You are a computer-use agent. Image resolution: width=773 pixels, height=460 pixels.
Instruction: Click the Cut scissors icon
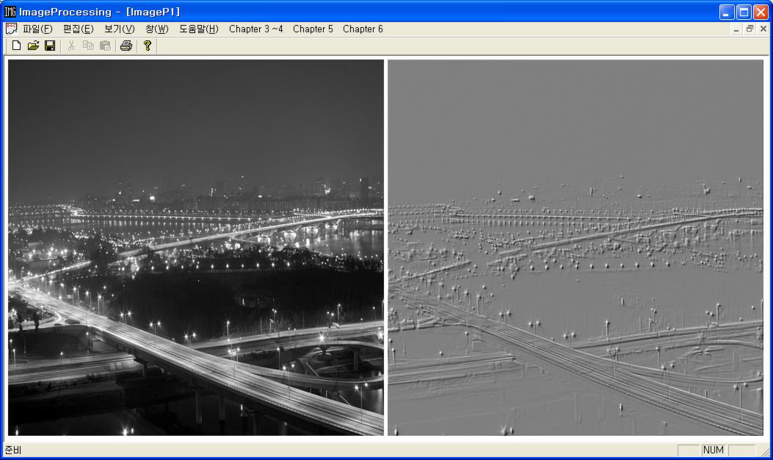71,46
